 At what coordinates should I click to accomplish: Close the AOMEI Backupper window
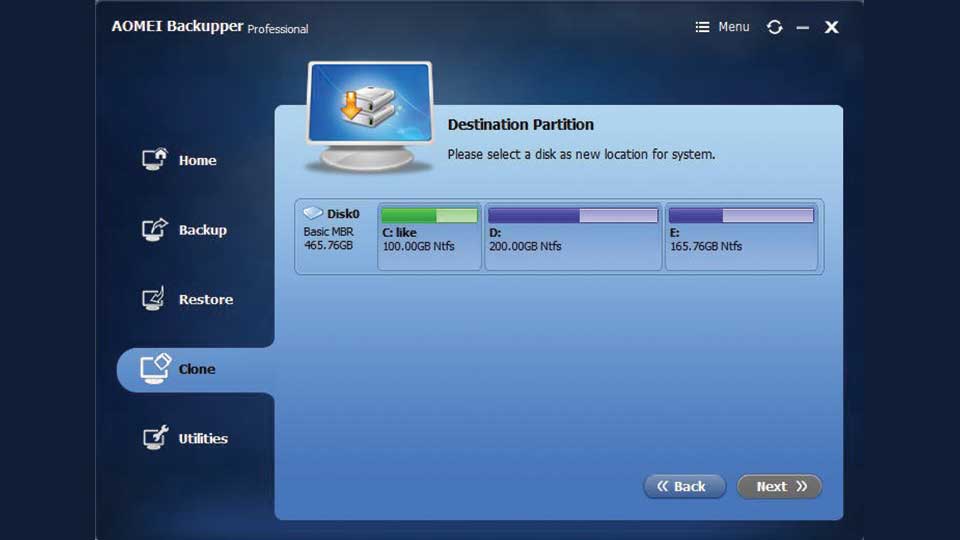click(x=831, y=27)
